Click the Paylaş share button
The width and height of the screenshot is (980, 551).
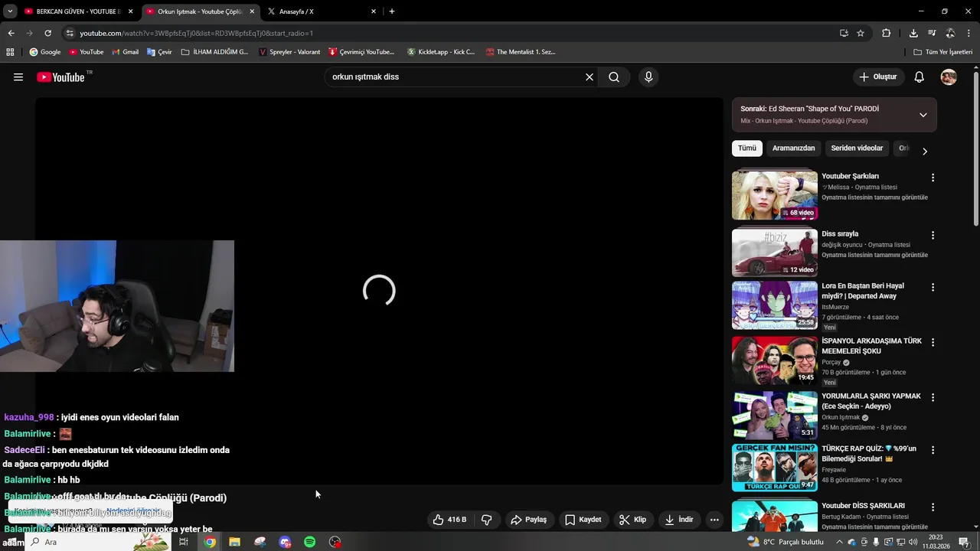528,520
